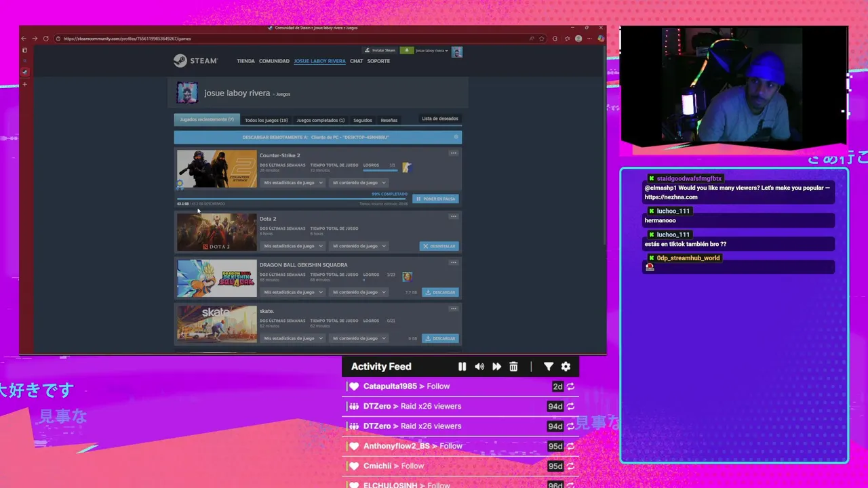Click the 'Instalar Steam' button
868x488 pixels.
(380, 51)
